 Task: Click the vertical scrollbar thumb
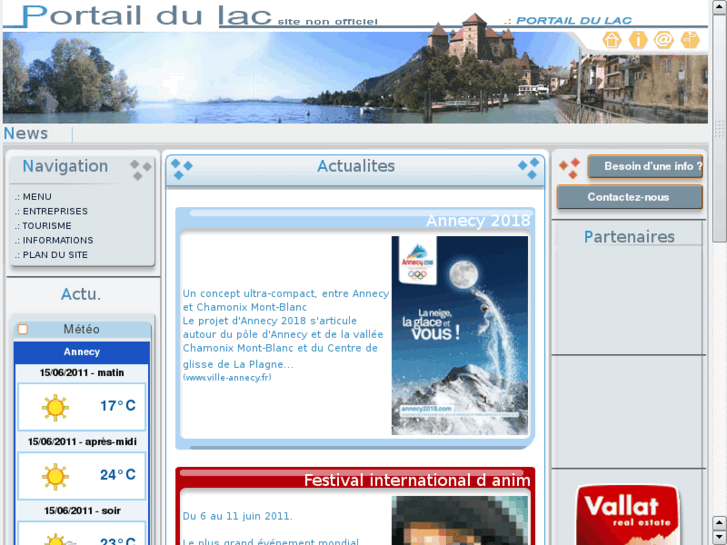[719, 128]
